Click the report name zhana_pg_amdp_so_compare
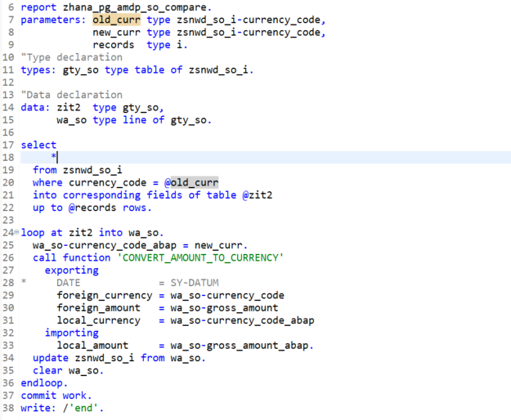511x420 pixels. [137, 7]
